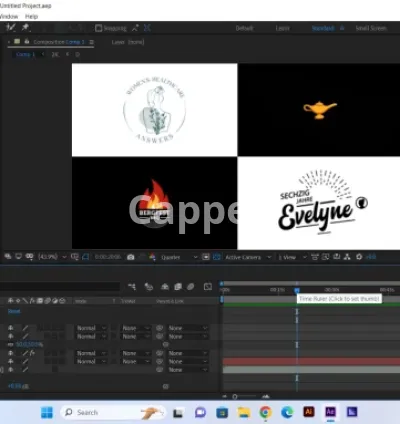Take a snapshot with the camera icon
The width and height of the screenshot is (400, 424).
(x=131, y=257)
